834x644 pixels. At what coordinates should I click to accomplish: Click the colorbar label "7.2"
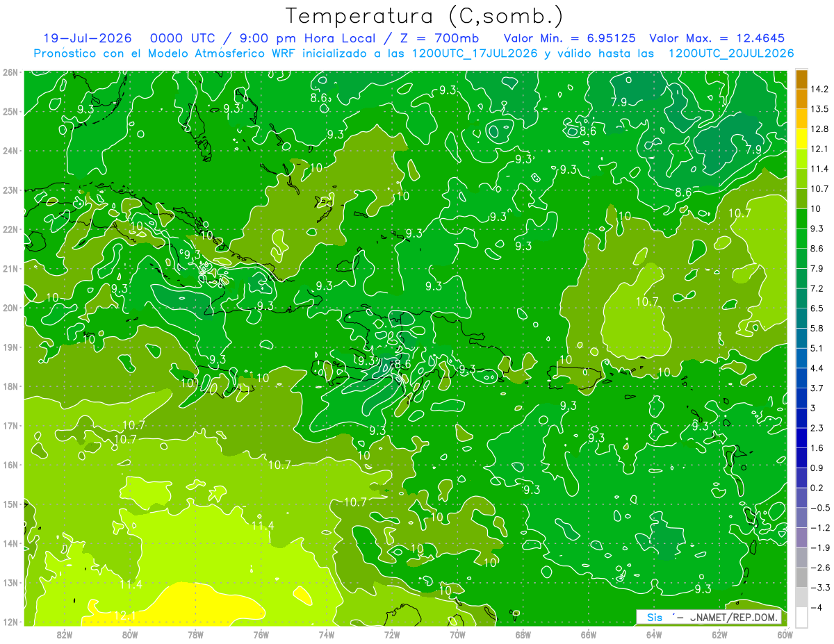pos(818,288)
